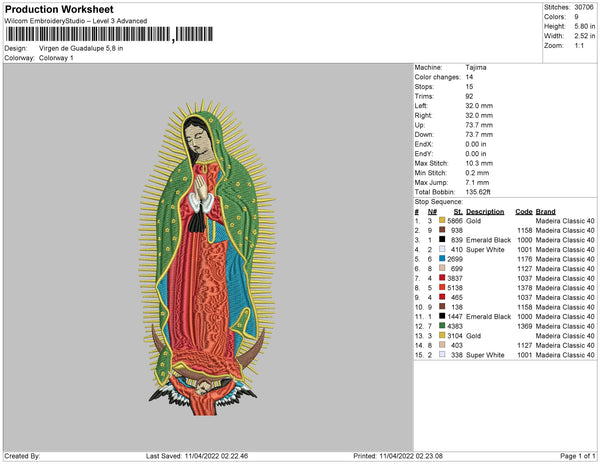Click the Min Stitch value 0.2 mm
Viewport: 600px width, 464px height.
477,173
